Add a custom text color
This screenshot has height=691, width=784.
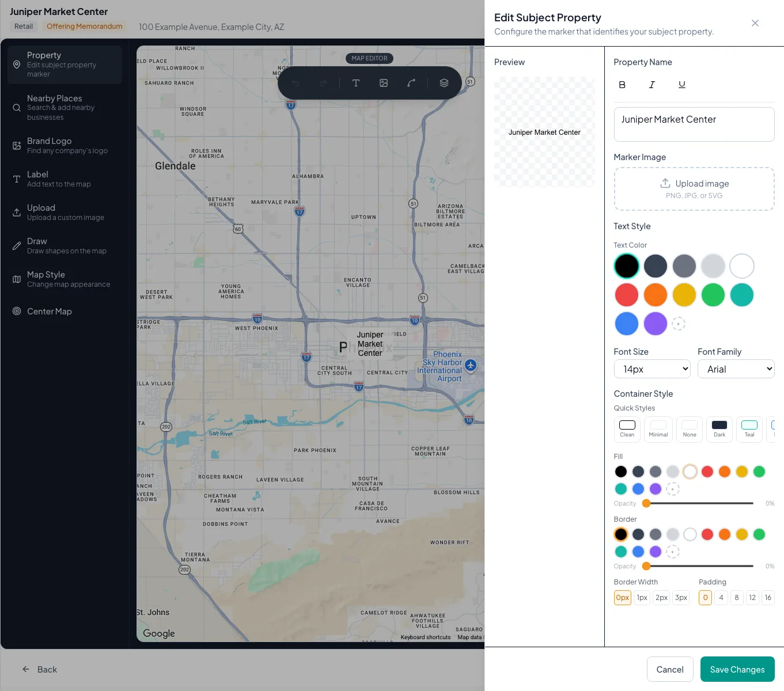(679, 324)
